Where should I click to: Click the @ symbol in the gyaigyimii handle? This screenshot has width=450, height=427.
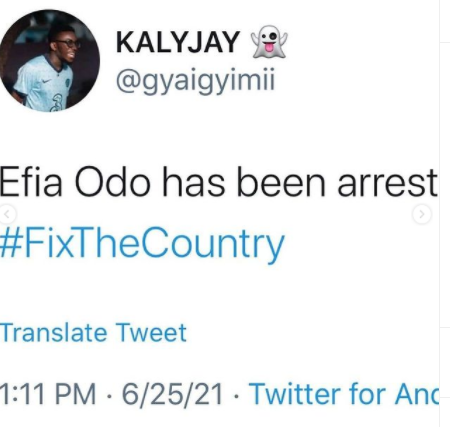[x=129, y=79]
